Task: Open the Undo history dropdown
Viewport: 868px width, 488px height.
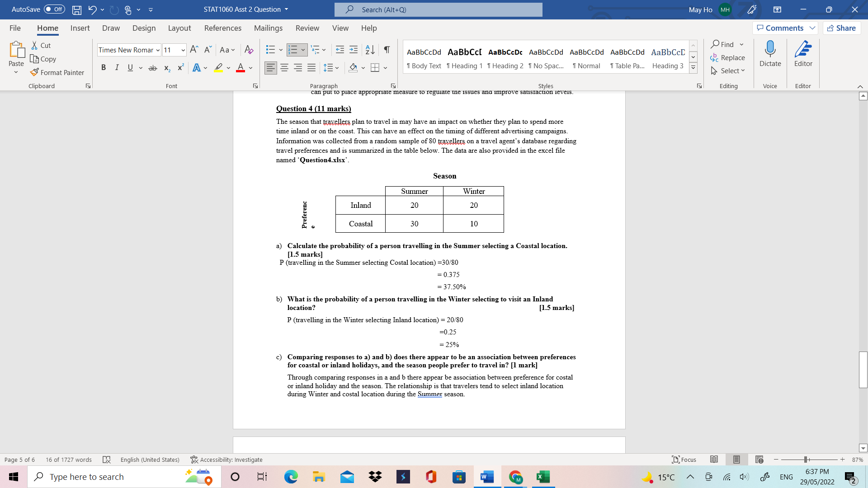Action: click(102, 9)
